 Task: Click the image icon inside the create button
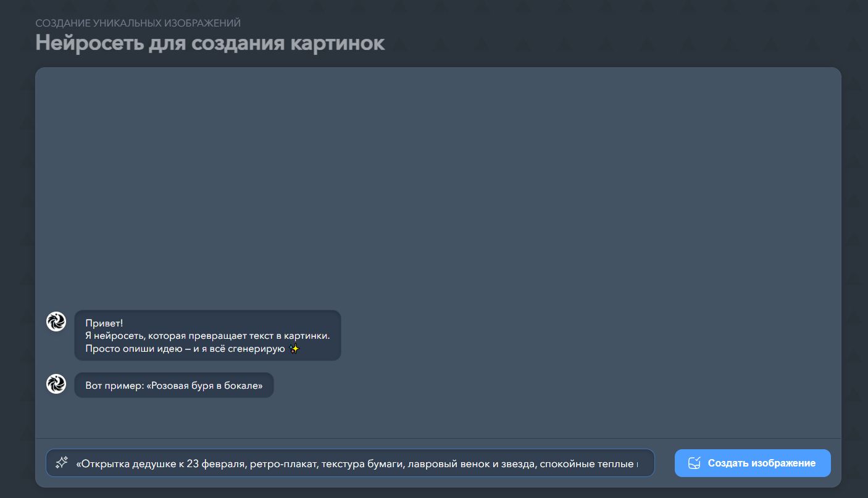click(695, 463)
